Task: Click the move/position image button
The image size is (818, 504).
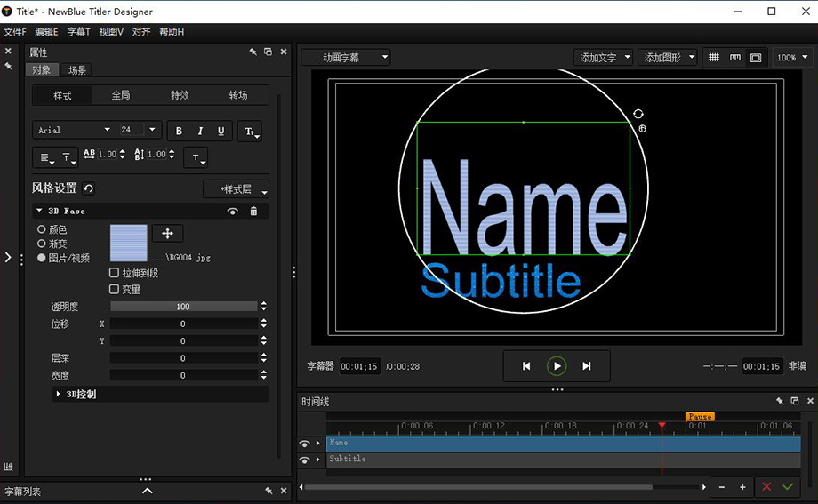Action: tap(167, 233)
